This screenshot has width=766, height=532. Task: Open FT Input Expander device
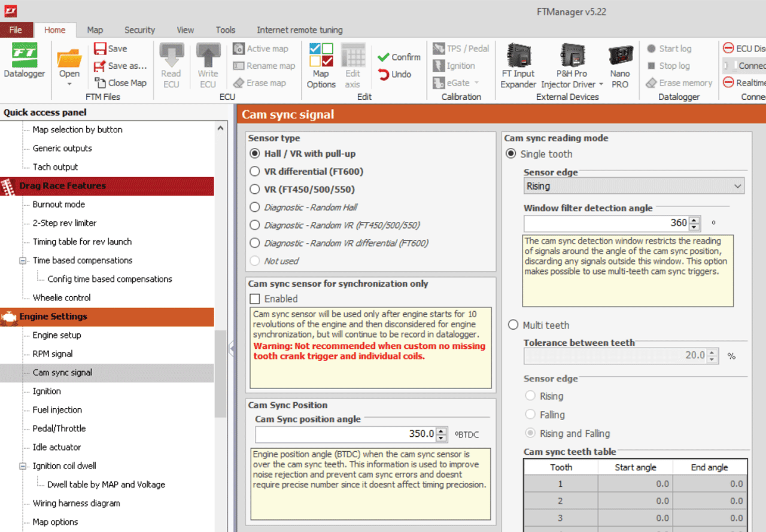coord(518,66)
